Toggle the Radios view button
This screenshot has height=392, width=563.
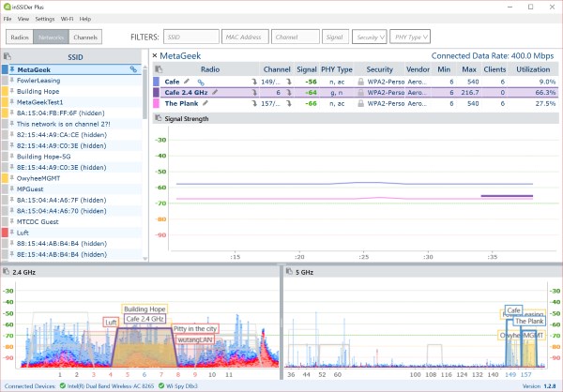(20, 38)
